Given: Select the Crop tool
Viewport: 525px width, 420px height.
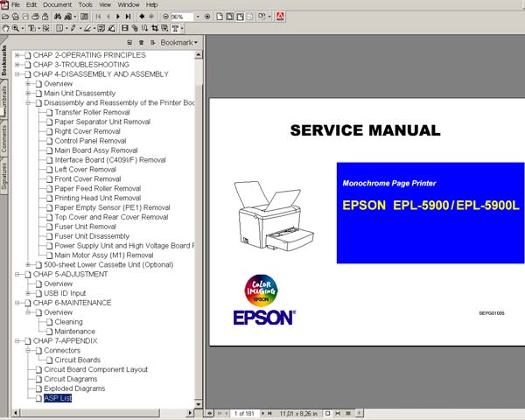Looking at the screenshot, I should (x=155, y=29).
